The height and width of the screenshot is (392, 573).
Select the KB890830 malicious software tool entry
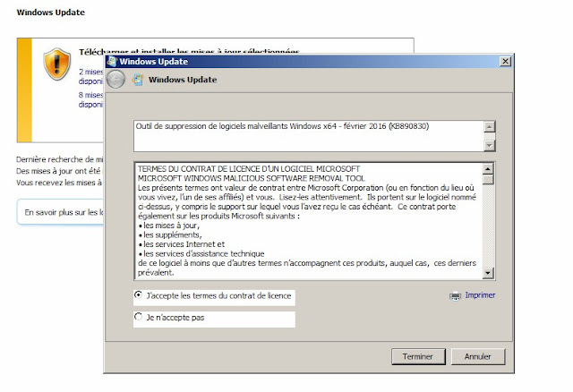pos(282,126)
